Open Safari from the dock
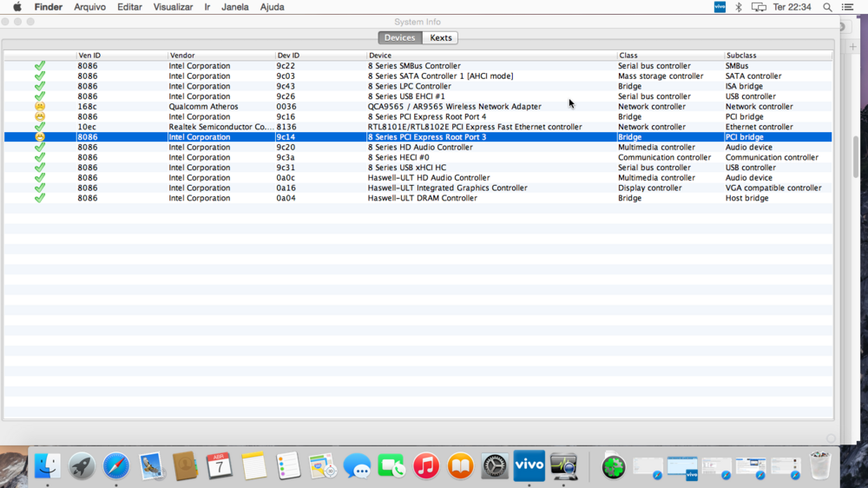Viewport: 868px width, 488px height. click(x=116, y=466)
